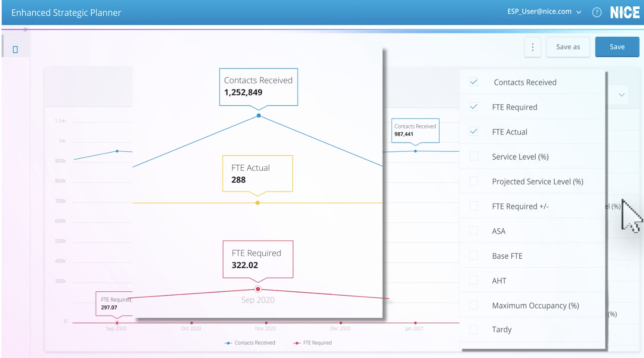Expand the chevron dropdown behind metrics list
The height and width of the screenshot is (358, 644).
tap(621, 95)
